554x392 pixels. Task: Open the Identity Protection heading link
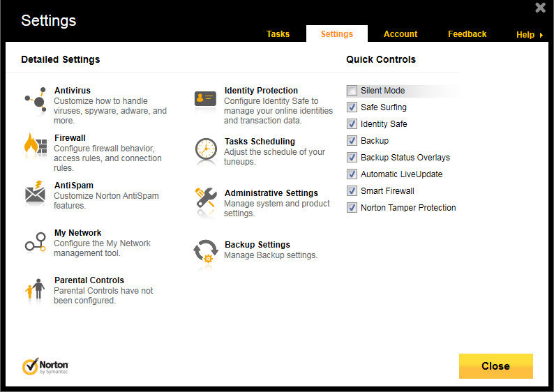coord(261,91)
